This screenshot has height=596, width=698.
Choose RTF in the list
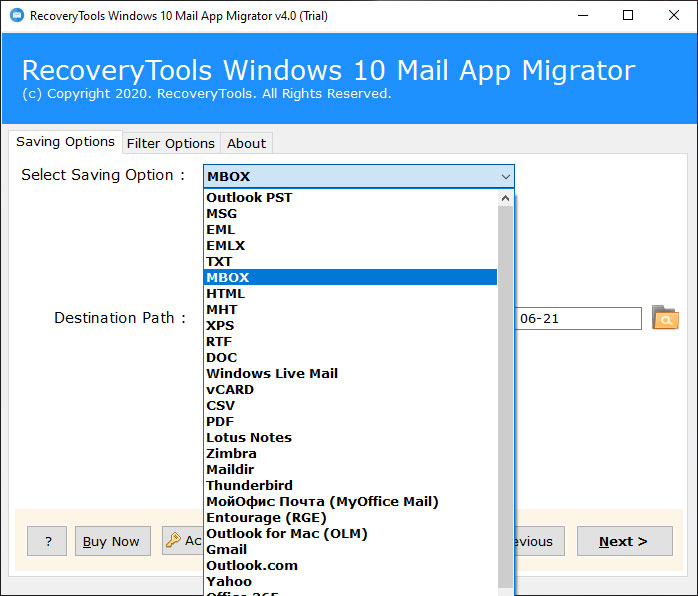(x=350, y=341)
